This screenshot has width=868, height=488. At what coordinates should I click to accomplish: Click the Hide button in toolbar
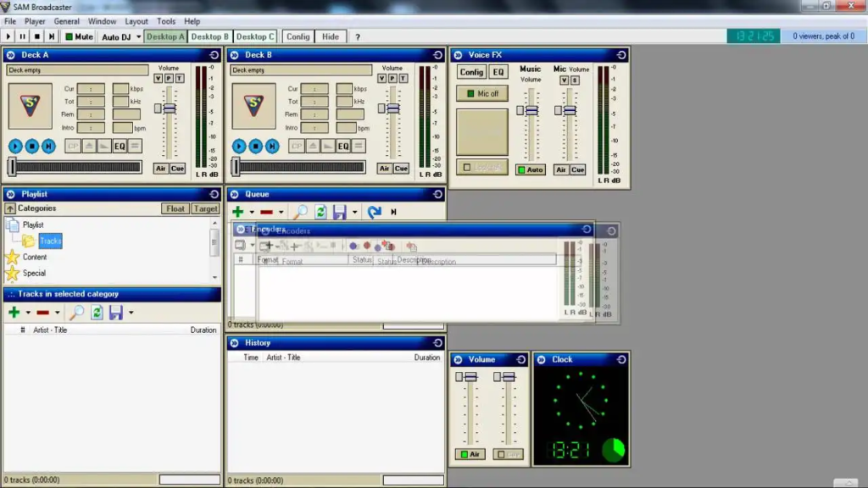[331, 36]
